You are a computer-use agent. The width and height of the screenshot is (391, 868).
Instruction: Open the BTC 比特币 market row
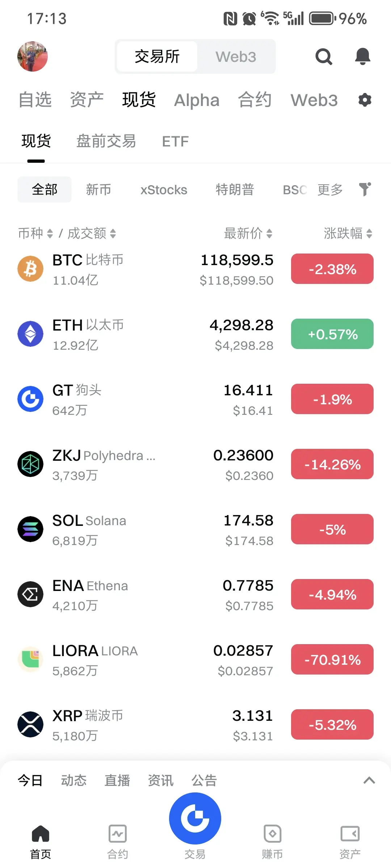(195, 269)
